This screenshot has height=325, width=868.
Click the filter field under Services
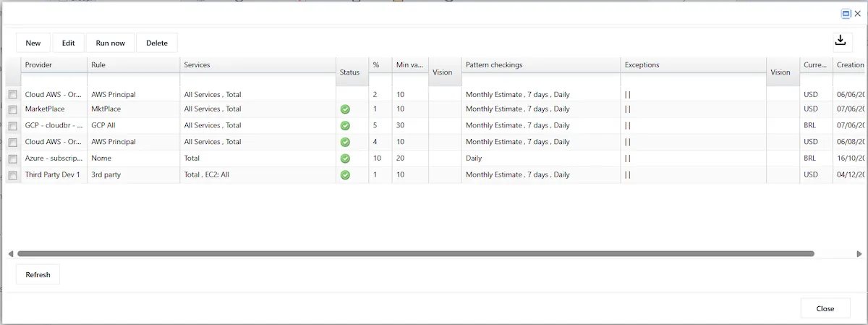pyautogui.click(x=258, y=80)
